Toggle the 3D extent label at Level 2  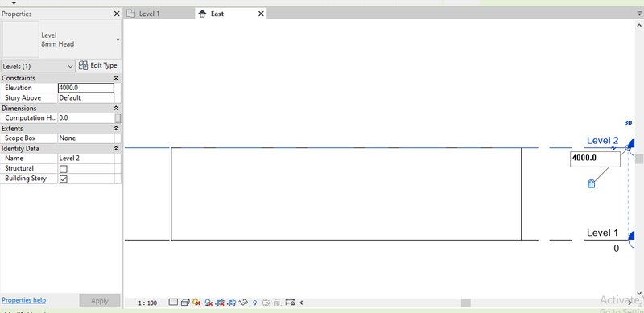(628, 123)
